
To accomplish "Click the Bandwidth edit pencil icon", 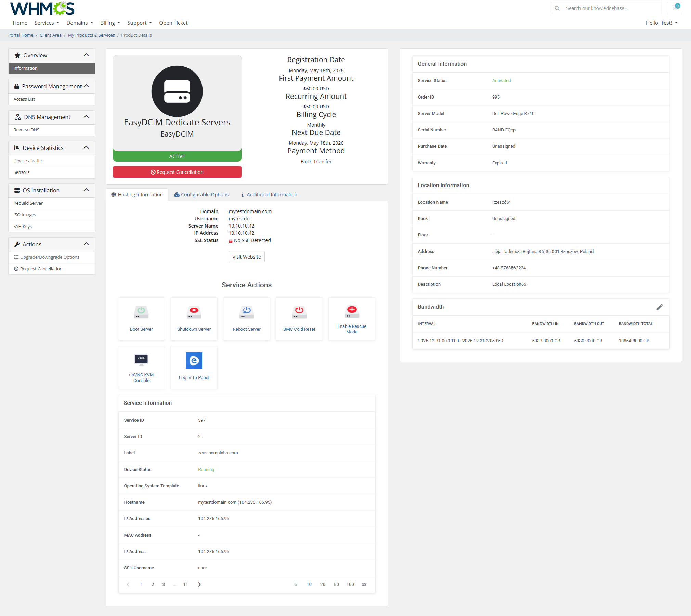I will pyautogui.click(x=660, y=307).
